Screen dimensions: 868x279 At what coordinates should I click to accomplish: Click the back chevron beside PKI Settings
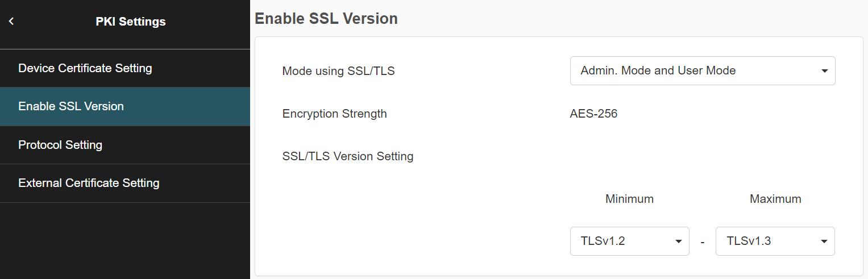pos(11,22)
